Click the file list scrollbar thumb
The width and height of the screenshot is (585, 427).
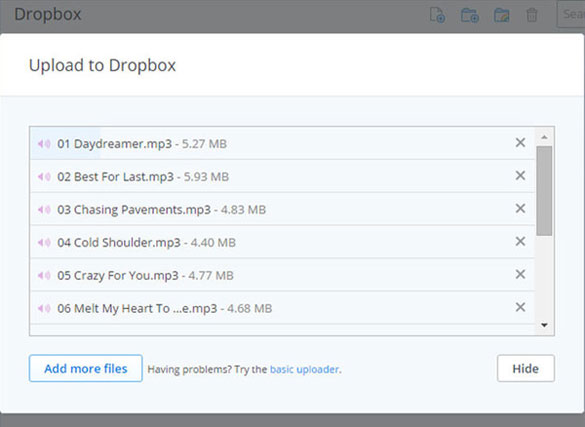[544, 191]
